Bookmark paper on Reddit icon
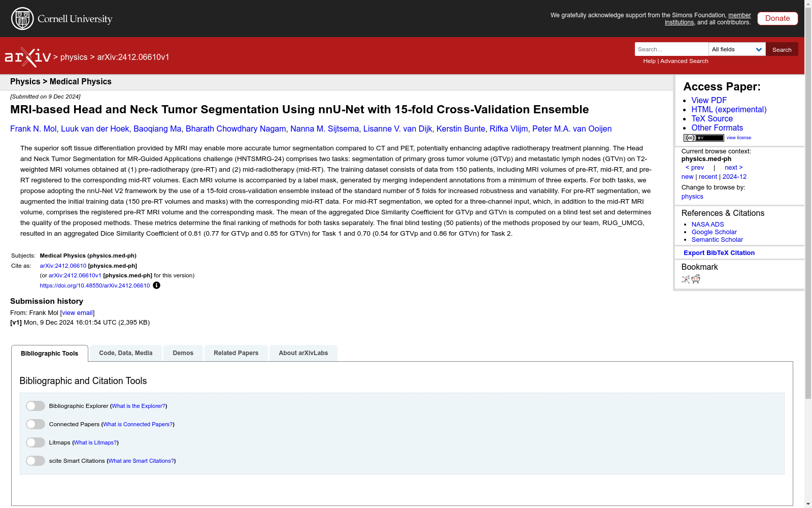 (x=696, y=279)
